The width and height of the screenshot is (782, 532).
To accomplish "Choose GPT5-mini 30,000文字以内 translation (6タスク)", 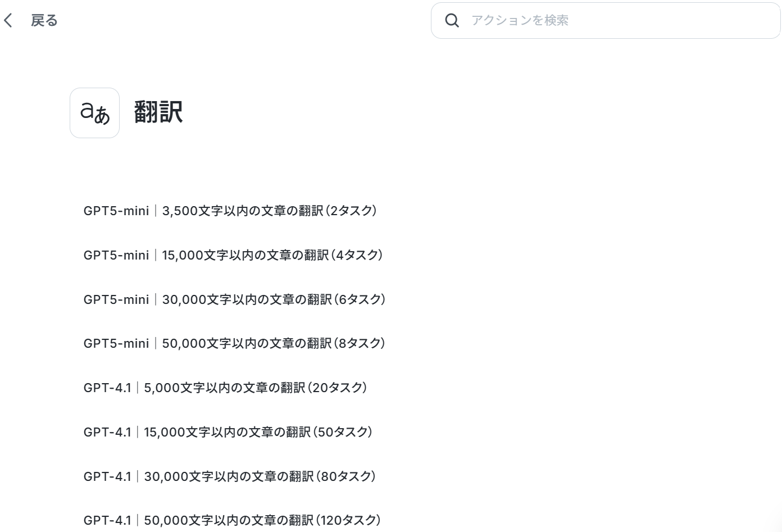I will pos(235,299).
